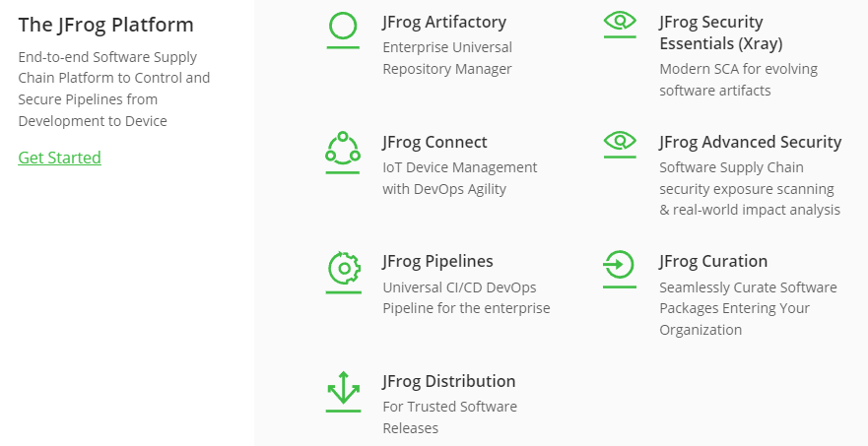Open the JFrog Curation title

pyautogui.click(x=713, y=262)
